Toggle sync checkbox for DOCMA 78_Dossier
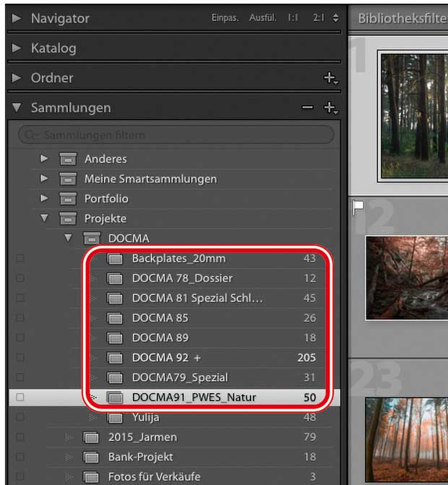The image size is (448, 485). (20, 278)
